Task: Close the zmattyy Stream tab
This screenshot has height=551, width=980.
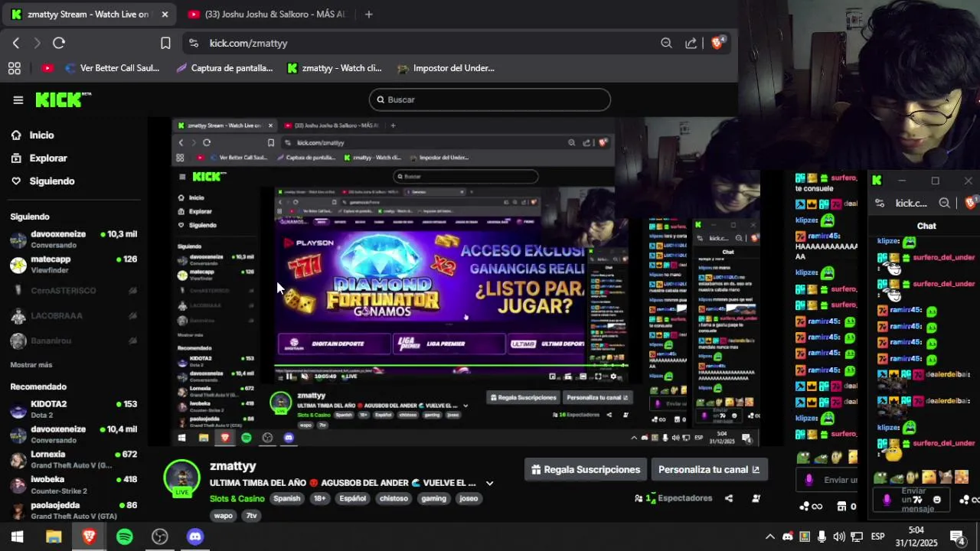Action: pyautogui.click(x=164, y=14)
